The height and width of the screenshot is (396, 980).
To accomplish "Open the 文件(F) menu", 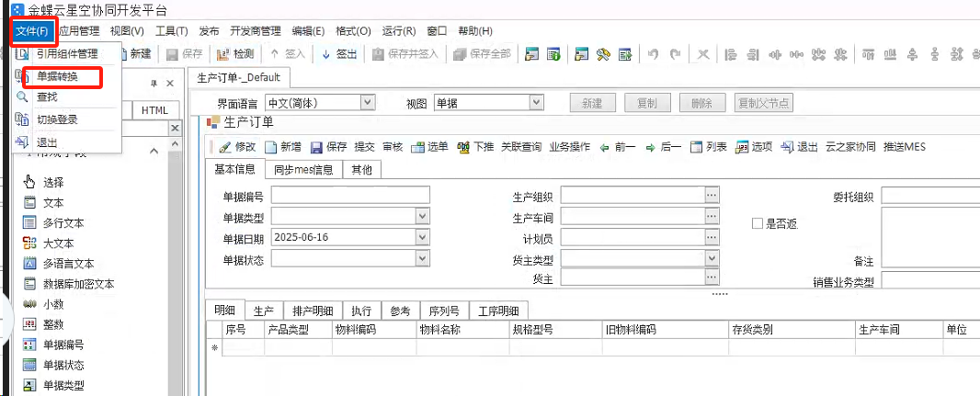I will tap(32, 30).
